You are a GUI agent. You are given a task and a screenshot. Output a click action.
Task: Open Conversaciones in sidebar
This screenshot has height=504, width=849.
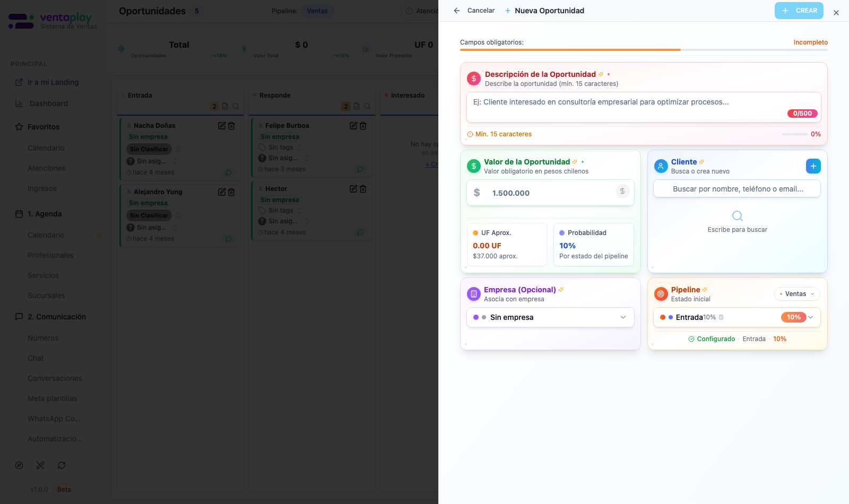tap(55, 378)
